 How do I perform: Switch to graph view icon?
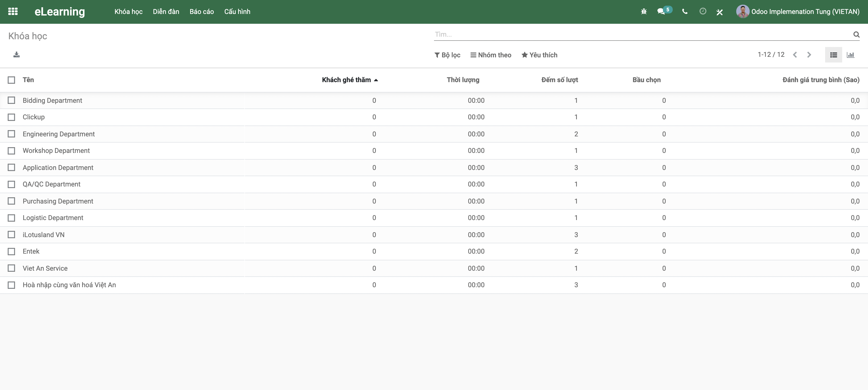coord(850,55)
